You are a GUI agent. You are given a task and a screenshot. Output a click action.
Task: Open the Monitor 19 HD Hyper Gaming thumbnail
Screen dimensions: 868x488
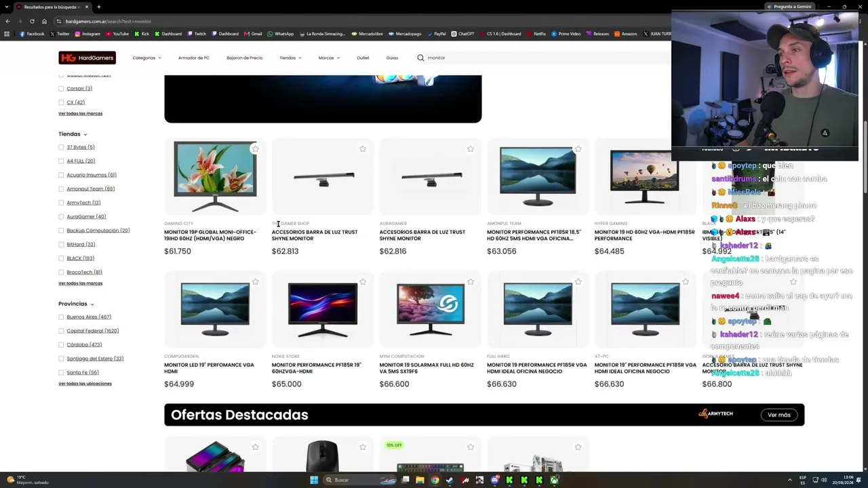644,176
